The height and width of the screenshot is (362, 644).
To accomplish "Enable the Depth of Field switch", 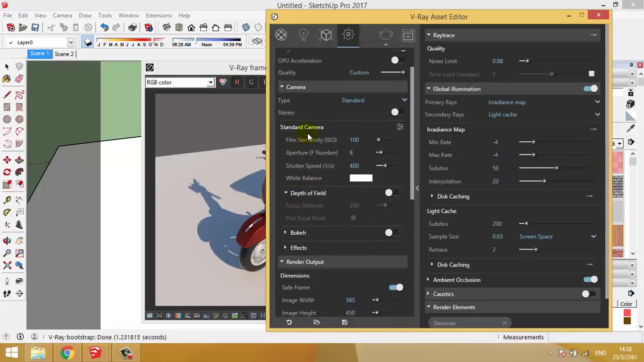I will tap(391, 193).
